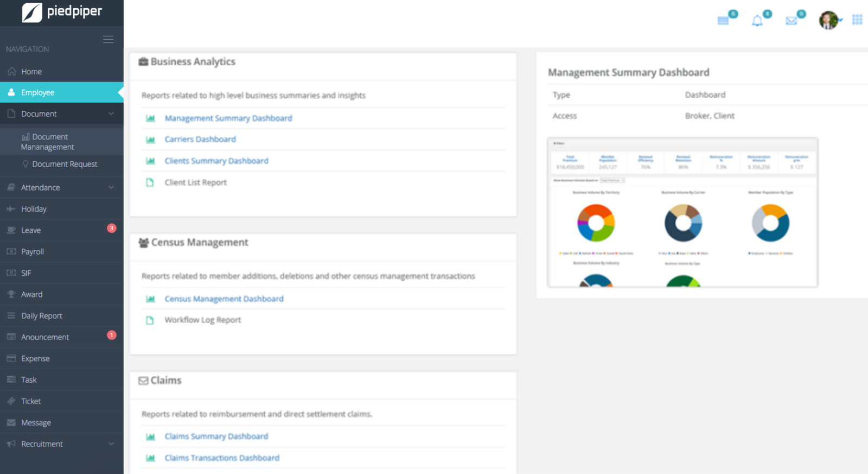Select Payroll in the navigation

[x=33, y=251]
